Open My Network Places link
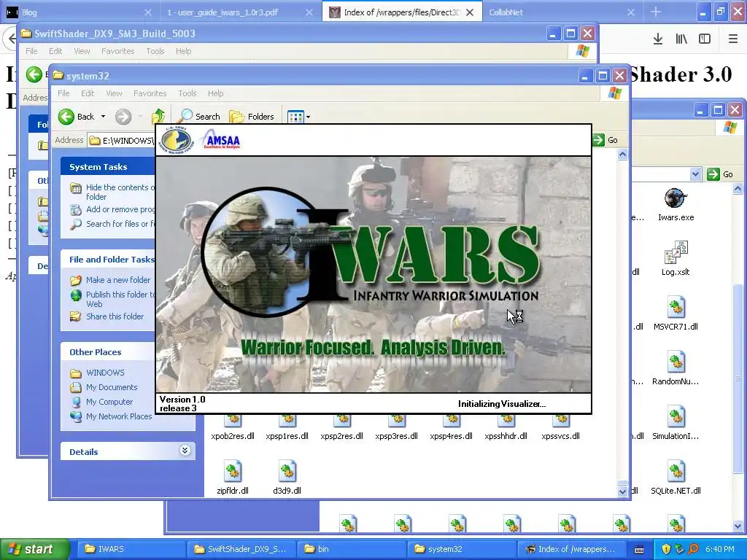 tap(119, 416)
